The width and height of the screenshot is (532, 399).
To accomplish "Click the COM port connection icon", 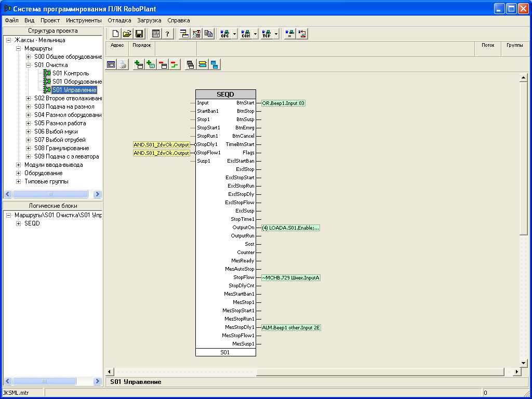I will click(x=246, y=34).
